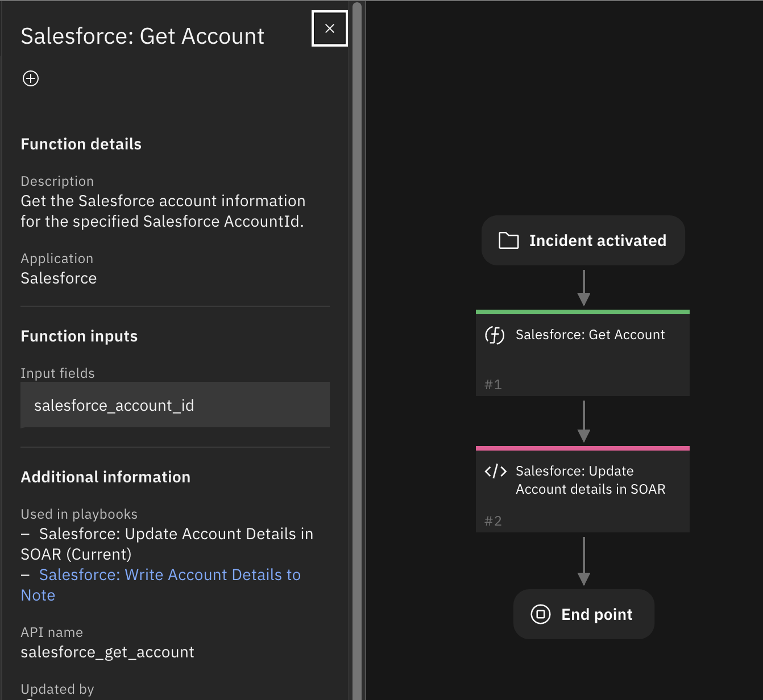Click the stop icon in End point
Image resolution: width=763 pixels, height=700 pixels.
[541, 614]
